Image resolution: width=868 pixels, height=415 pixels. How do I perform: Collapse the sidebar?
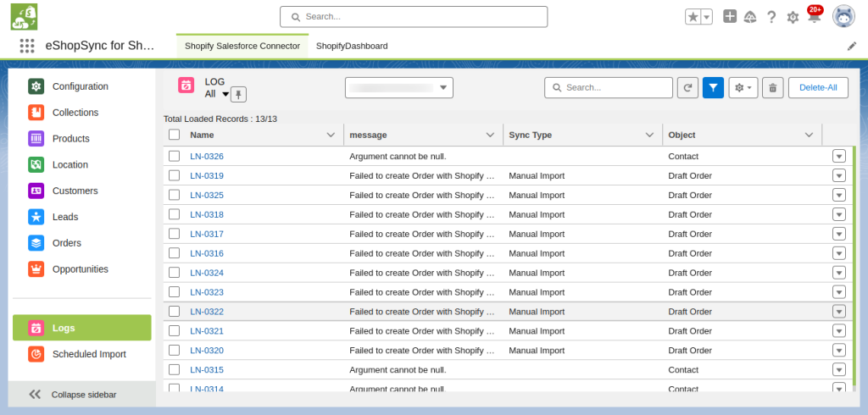(82, 395)
